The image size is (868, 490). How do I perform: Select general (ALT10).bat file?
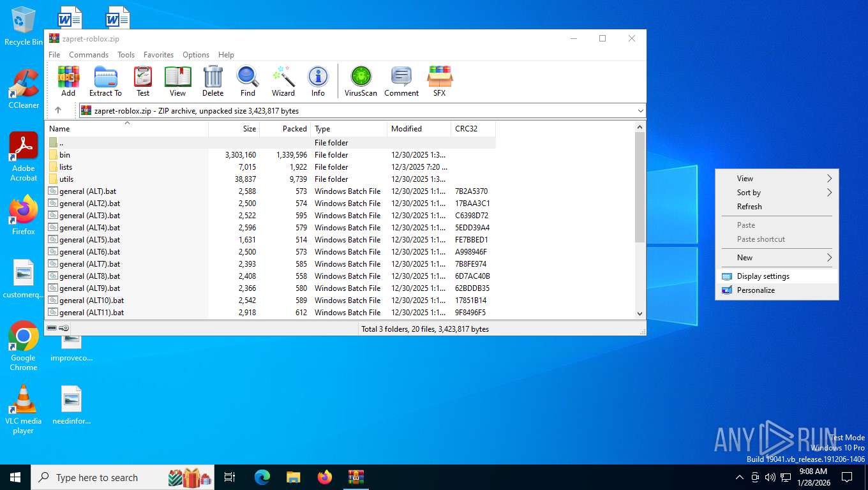270,301
